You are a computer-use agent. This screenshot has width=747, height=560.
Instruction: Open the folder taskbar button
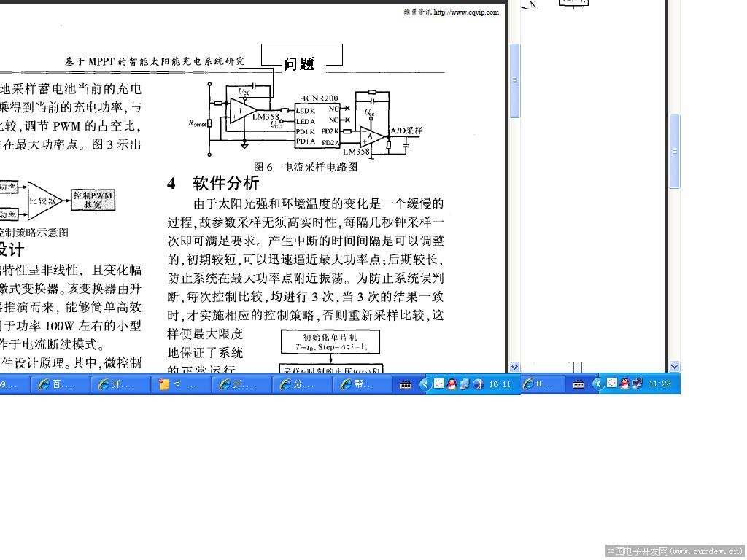pos(179,384)
